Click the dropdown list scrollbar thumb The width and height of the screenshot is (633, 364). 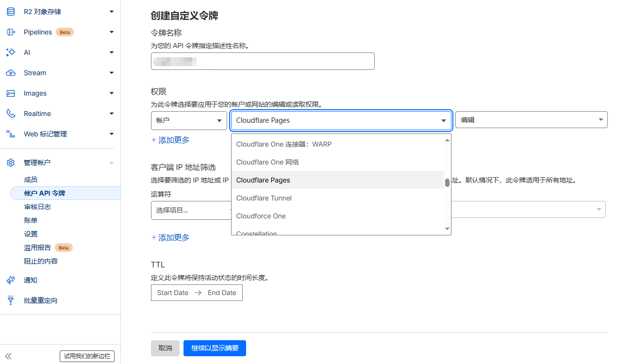pyautogui.click(x=447, y=183)
